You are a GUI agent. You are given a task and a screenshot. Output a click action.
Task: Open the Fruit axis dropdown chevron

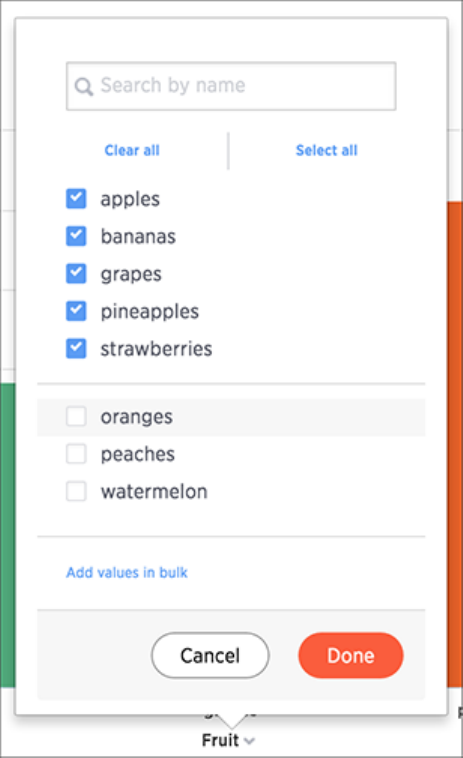[249, 741]
